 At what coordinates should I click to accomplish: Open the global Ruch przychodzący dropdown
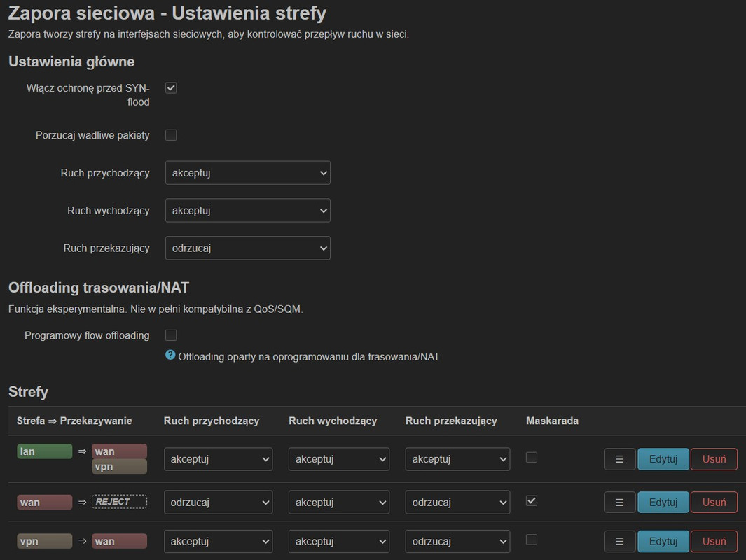(248, 173)
